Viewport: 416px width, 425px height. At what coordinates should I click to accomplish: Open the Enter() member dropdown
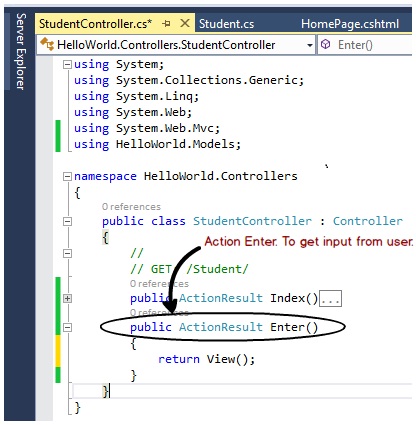click(x=365, y=45)
